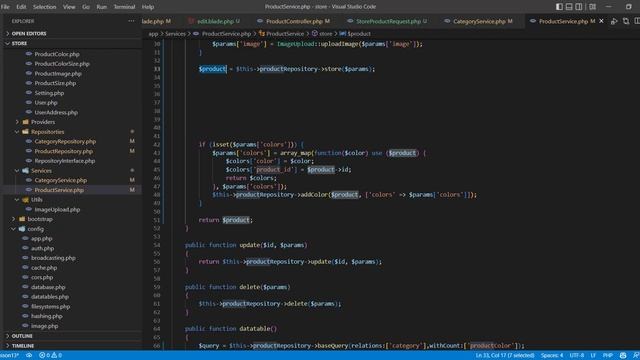Image resolution: width=640 pixels, height=360 pixels.
Task: Toggle secondary side bar layout icon
Action: [579, 7]
